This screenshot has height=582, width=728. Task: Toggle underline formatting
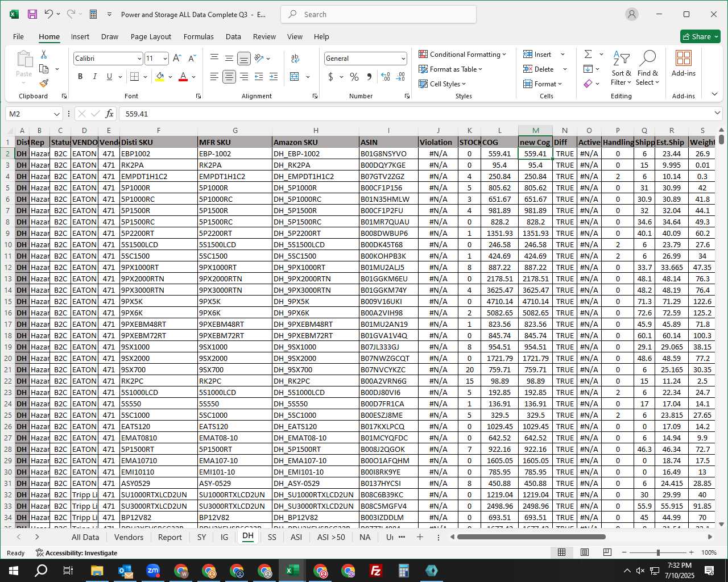point(109,76)
